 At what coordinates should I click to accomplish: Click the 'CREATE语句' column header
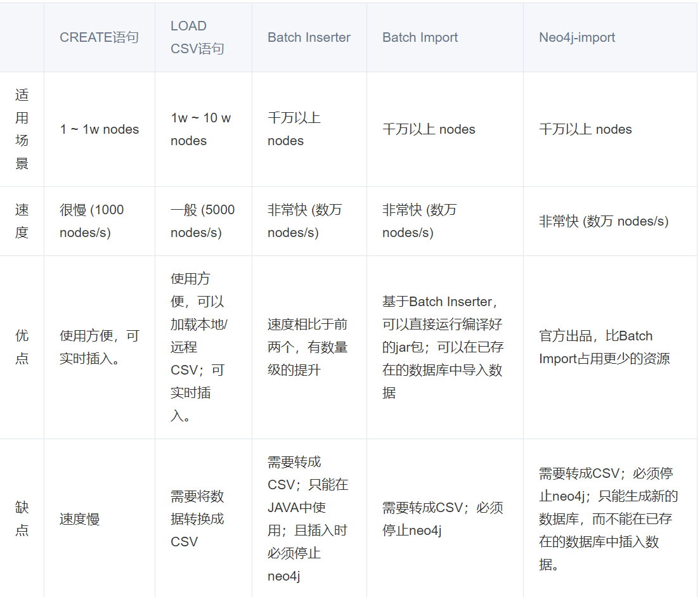click(x=99, y=37)
